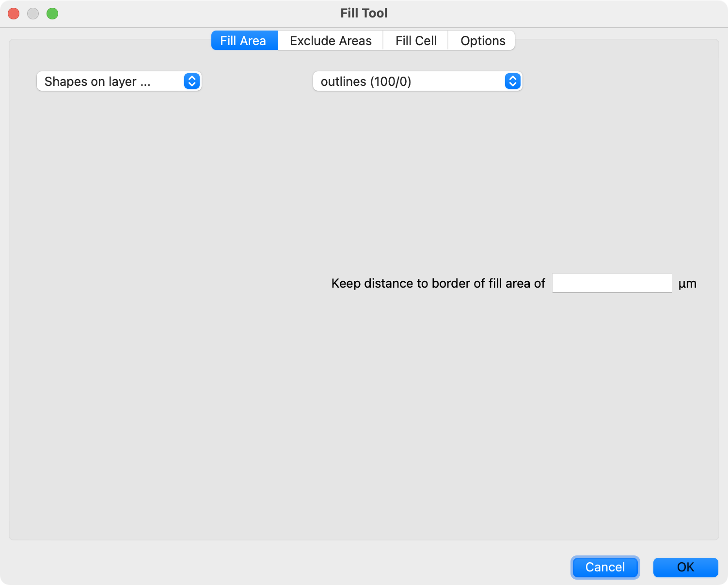This screenshot has width=728, height=585.
Task: Select the Fill Area tab
Action: click(x=244, y=40)
